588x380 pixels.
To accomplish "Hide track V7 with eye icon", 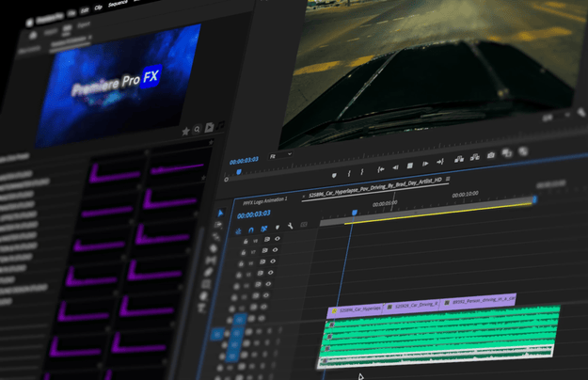I will [x=276, y=249].
